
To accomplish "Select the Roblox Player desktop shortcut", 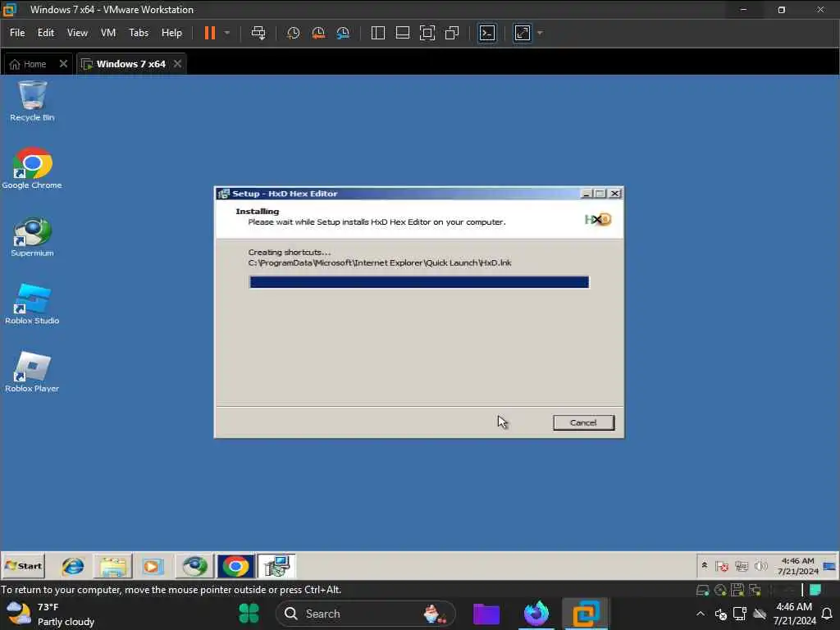I will [32, 372].
